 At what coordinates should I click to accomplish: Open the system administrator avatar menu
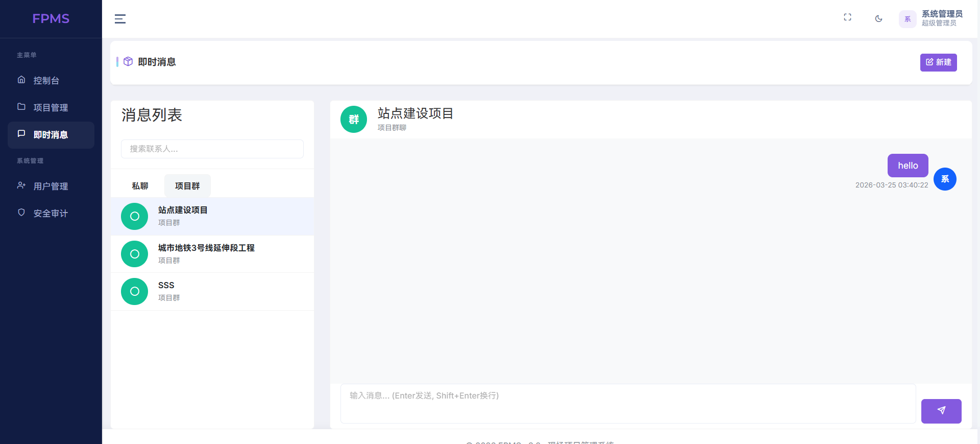(908, 19)
